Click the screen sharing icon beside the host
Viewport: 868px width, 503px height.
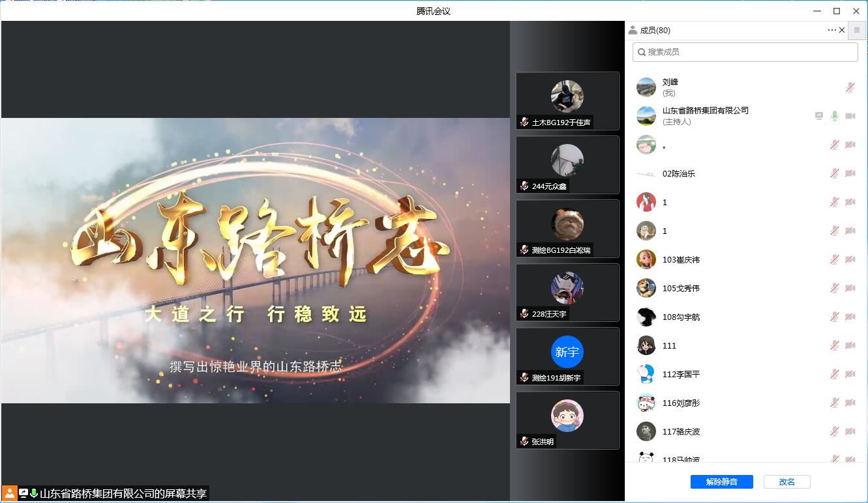(x=818, y=115)
